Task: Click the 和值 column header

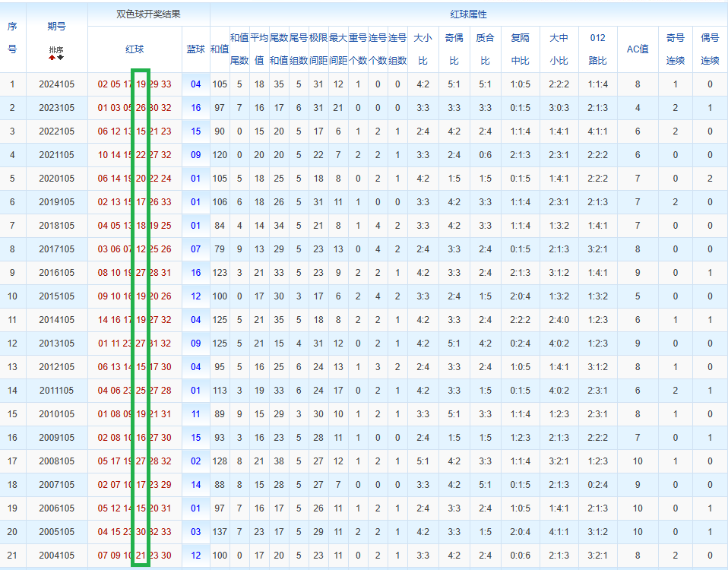Action: (x=219, y=49)
